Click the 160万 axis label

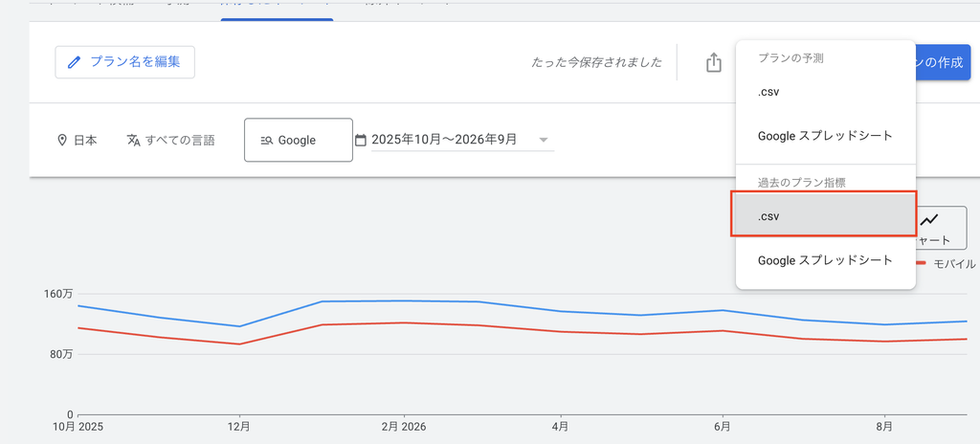(x=59, y=294)
